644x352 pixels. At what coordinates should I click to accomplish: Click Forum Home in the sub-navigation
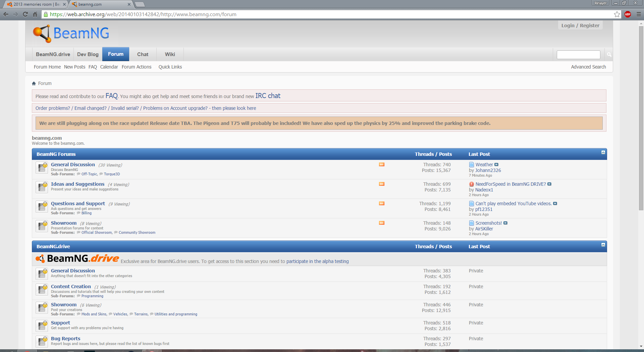click(x=47, y=67)
